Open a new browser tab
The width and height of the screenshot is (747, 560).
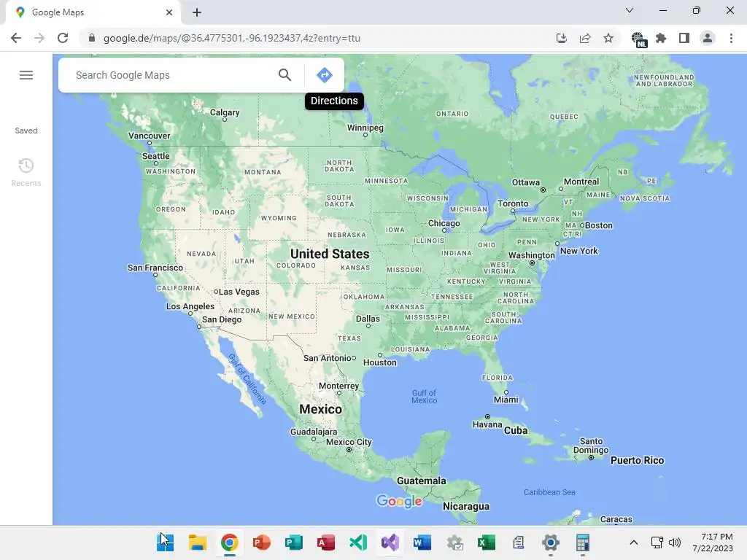click(x=197, y=12)
